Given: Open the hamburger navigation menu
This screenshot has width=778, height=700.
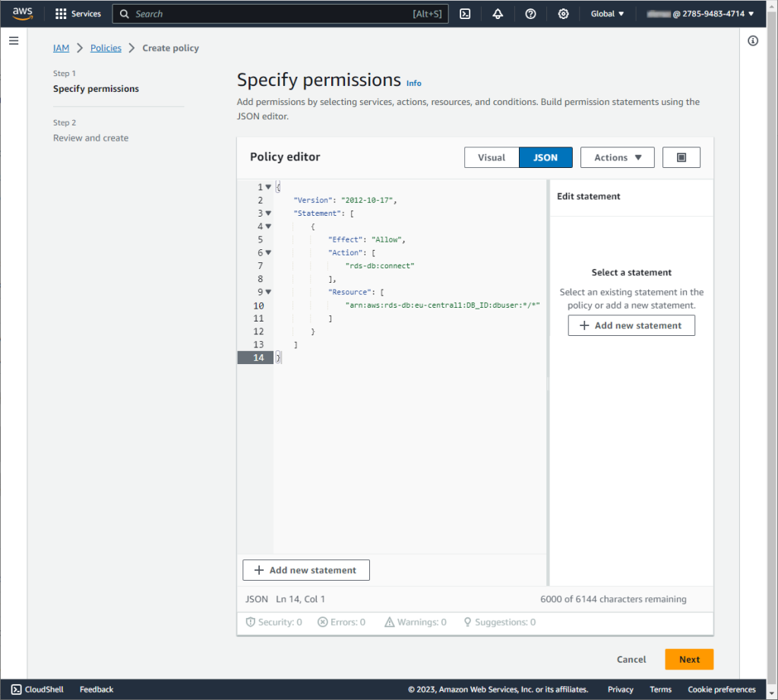Looking at the screenshot, I should click(x=14, y=41).
